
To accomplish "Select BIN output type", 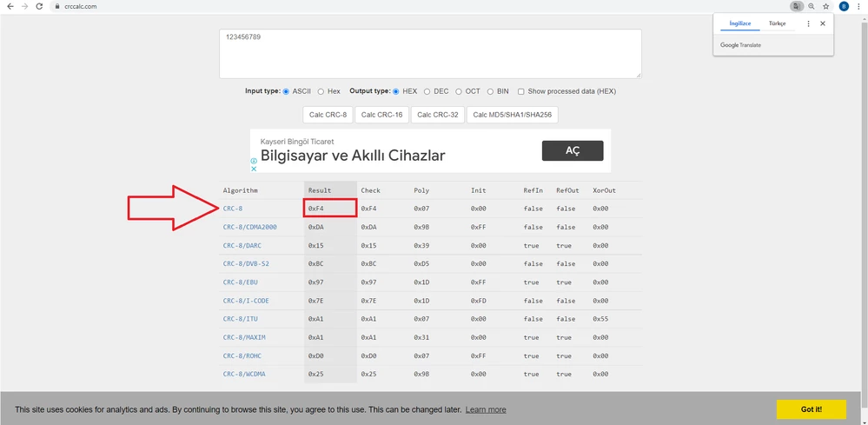I will click(490, 91).
